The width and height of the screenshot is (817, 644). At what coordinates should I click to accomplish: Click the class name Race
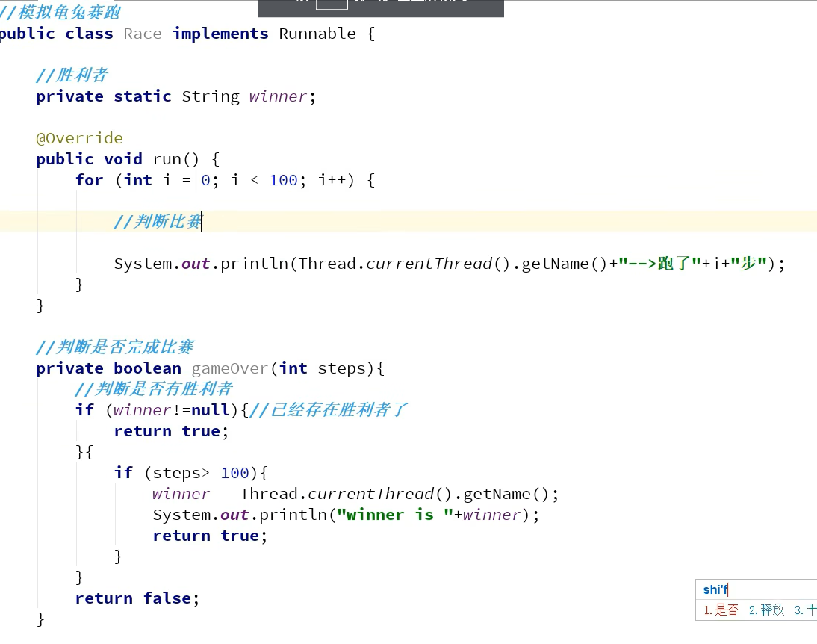[143, 34]
